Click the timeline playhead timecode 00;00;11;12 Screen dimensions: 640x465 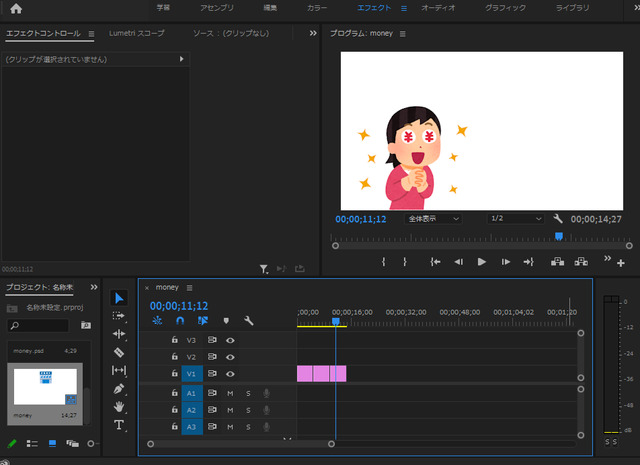click(179, 306)
